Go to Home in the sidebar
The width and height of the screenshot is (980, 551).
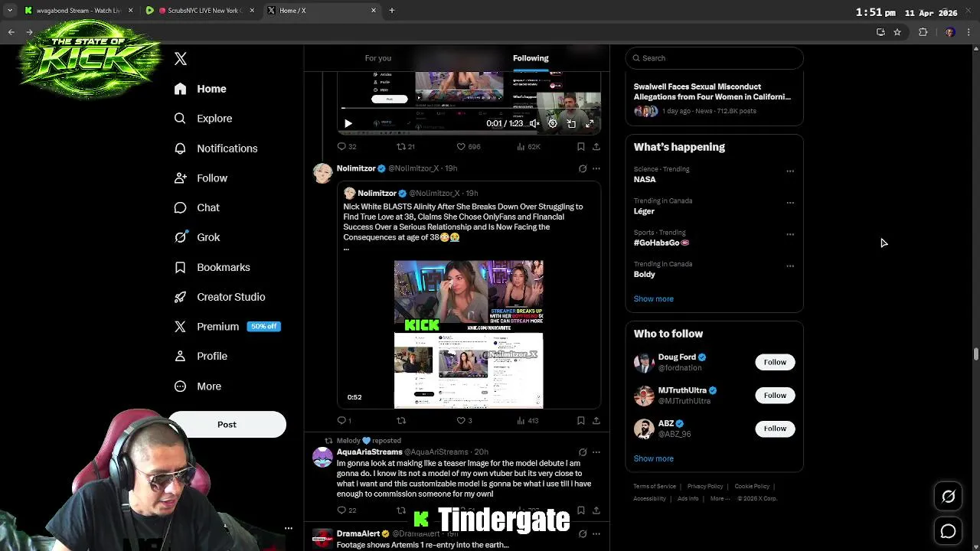point(200,89)
